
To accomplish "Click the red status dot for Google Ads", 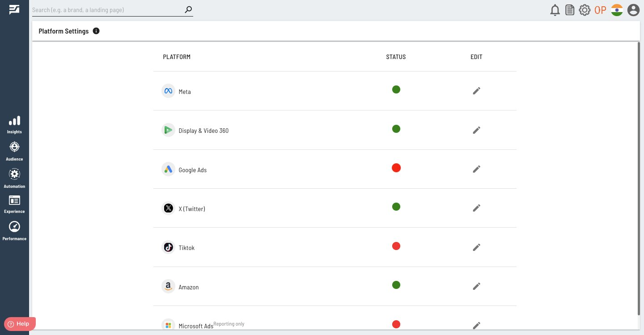I will (x=396, y=168).
